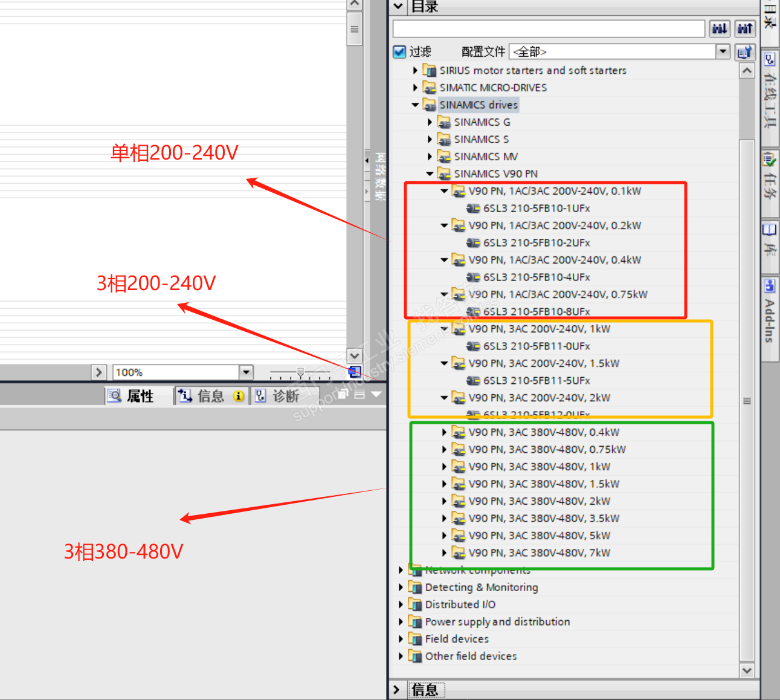Click scroll-right arrow on editor horizontal scrollbar
The height and width of the screenshot is (700, 780).
click(x=99, y=372)
